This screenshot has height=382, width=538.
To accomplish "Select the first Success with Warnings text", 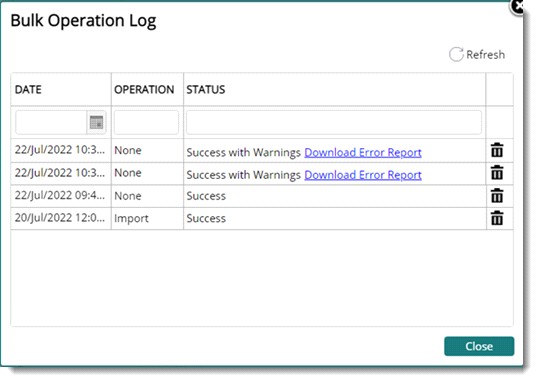I will click(244, 152).
